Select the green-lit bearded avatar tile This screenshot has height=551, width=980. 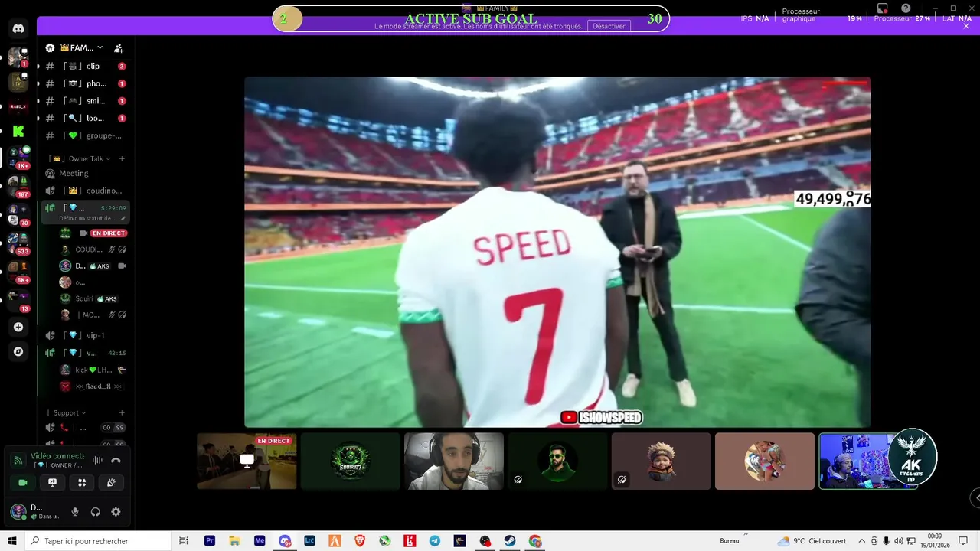pos(557,461)
